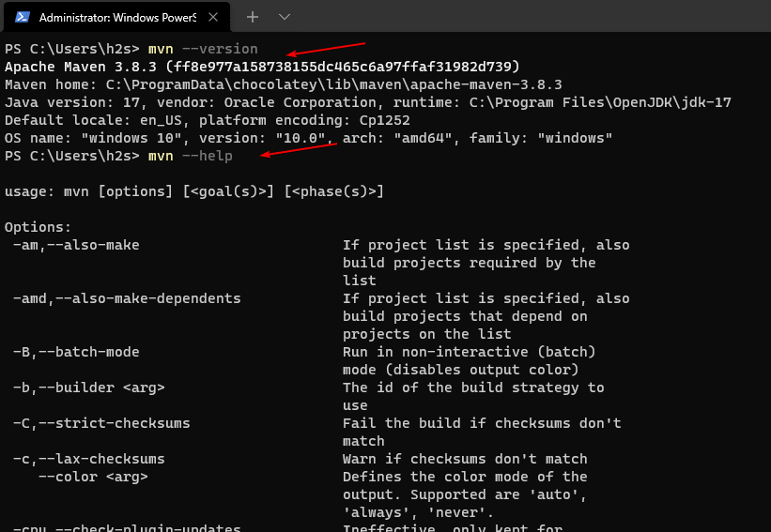Click the 'Options:' heading text

click(38, 227)
